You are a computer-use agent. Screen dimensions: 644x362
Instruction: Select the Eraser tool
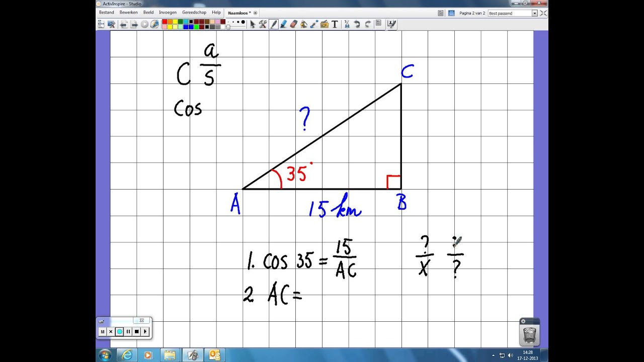[x=294, y=24]
